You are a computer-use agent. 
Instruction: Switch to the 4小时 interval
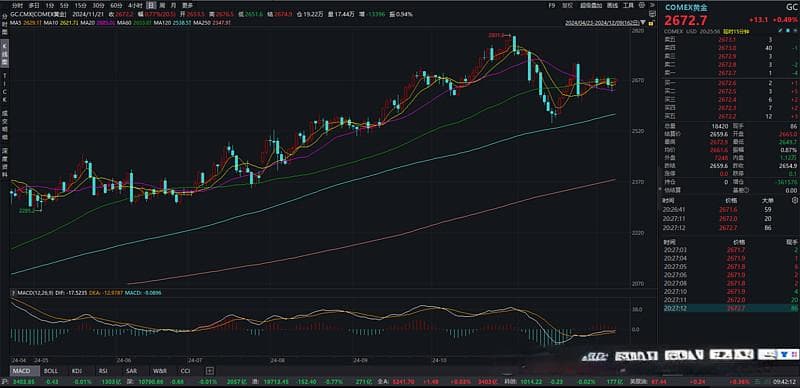click(134, 5)
